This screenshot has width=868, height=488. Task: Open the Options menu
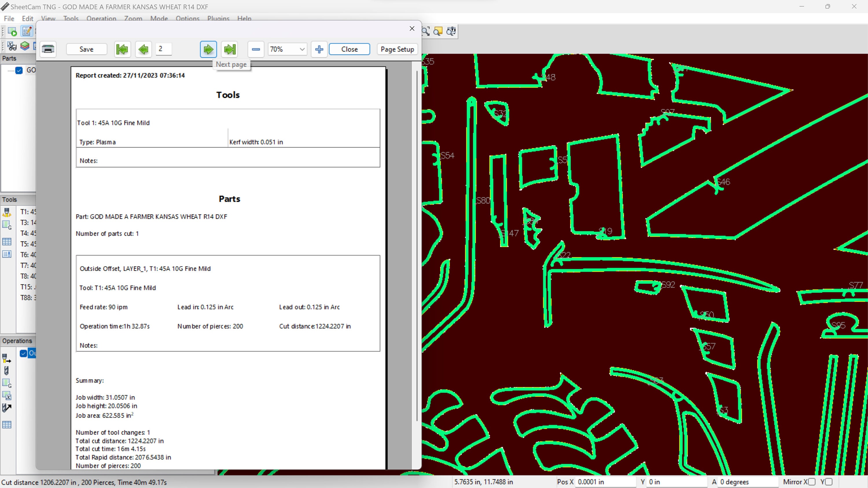[188, 19]
